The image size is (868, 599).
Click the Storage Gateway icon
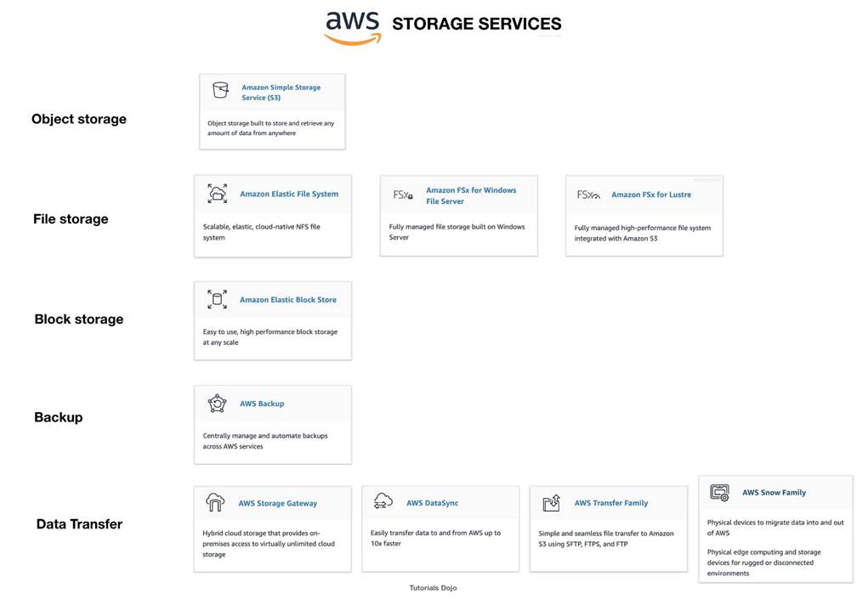click(x=216, y=503)
